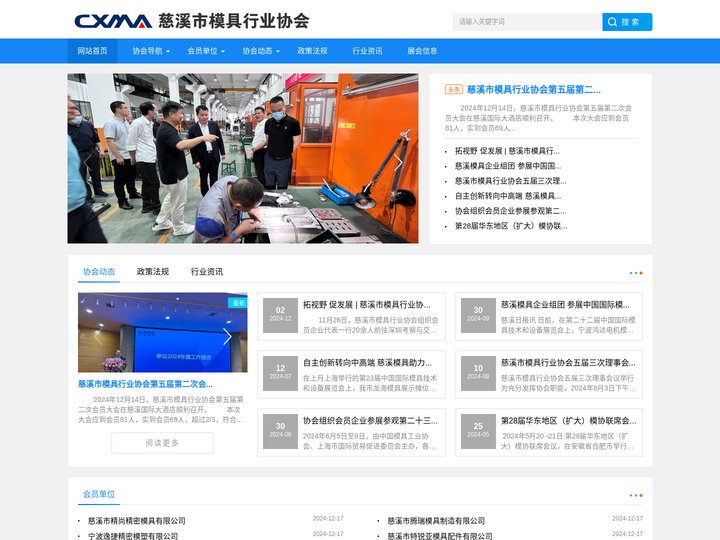Expand the 协会导航 dropdown menu
This screenshot has width=720, height=540.
tap(151, 51)
